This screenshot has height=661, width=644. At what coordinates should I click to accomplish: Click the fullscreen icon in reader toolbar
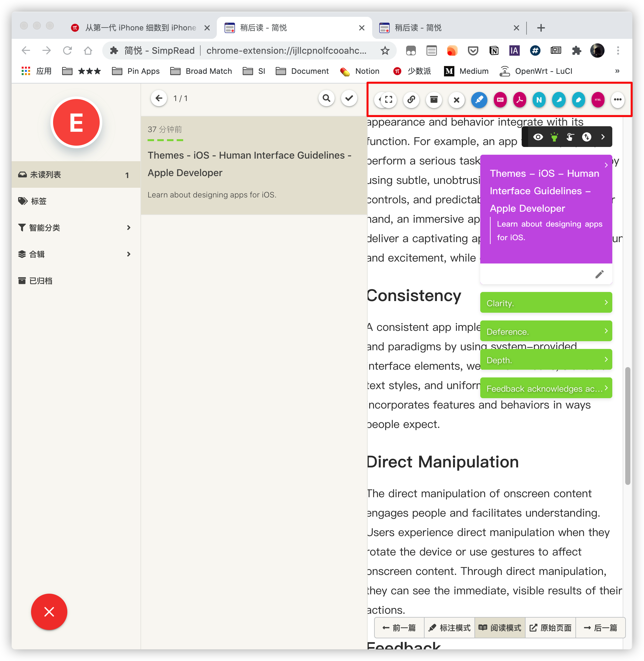click(389, 100)
